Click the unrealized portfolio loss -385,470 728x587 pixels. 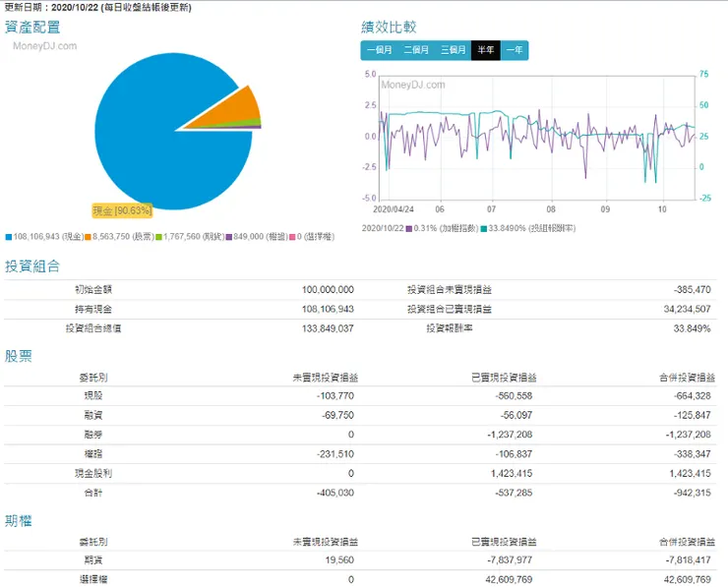(693, 289)
